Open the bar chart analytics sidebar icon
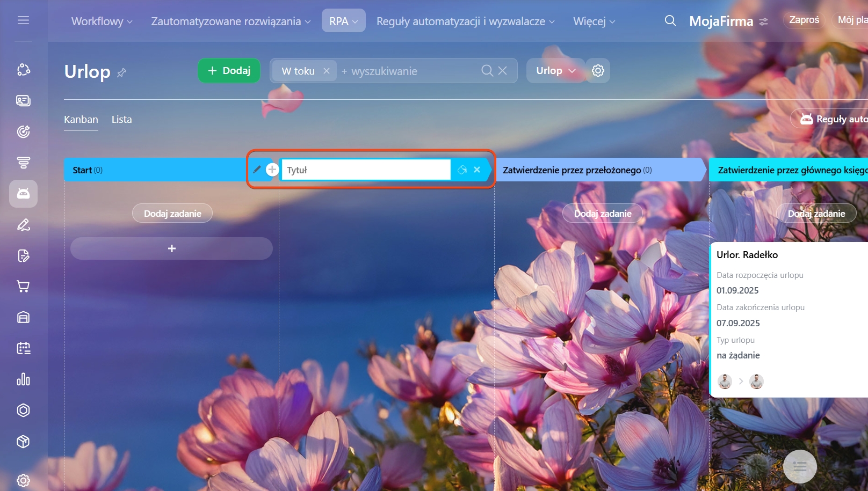Screen dimensions: 868x491 coord(23,379)
